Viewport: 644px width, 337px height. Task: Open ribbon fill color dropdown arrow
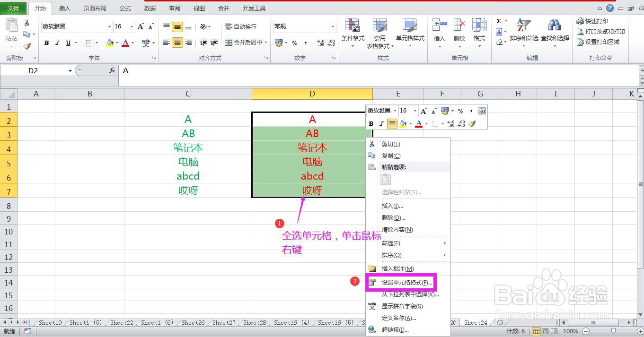(x=117, y=43)
